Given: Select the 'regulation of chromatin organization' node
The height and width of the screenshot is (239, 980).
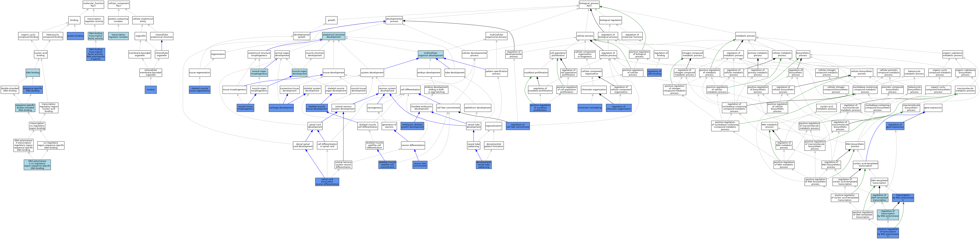Looking at the screenshot, I should coord(619,108).
